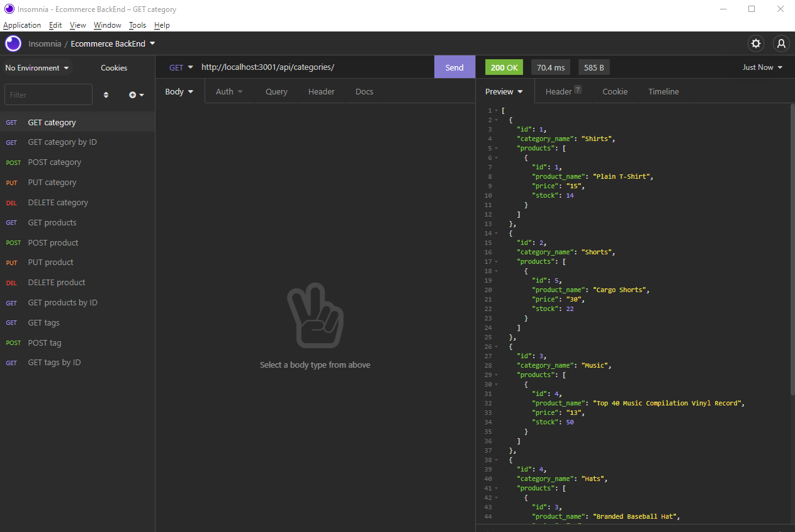
Task: Collapse the Shirts object with the line 2 fold arrow
Action: 495,120
